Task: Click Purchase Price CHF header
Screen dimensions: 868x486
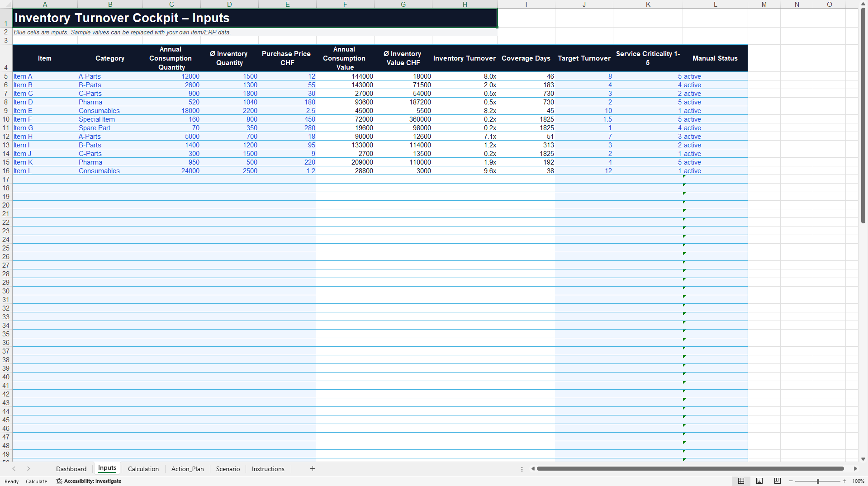Action: [287, 58]
